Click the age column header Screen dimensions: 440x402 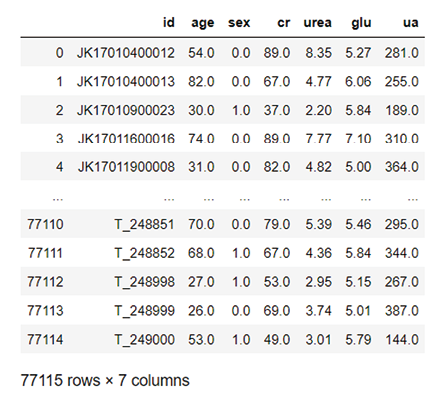(202, 23)
